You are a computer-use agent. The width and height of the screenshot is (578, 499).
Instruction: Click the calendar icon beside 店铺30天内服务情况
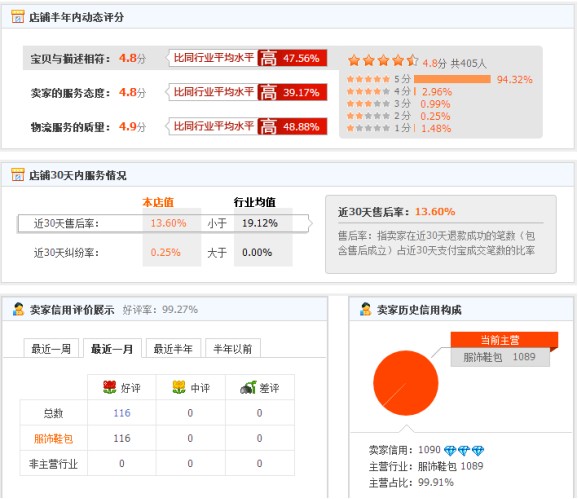(17, 175)
